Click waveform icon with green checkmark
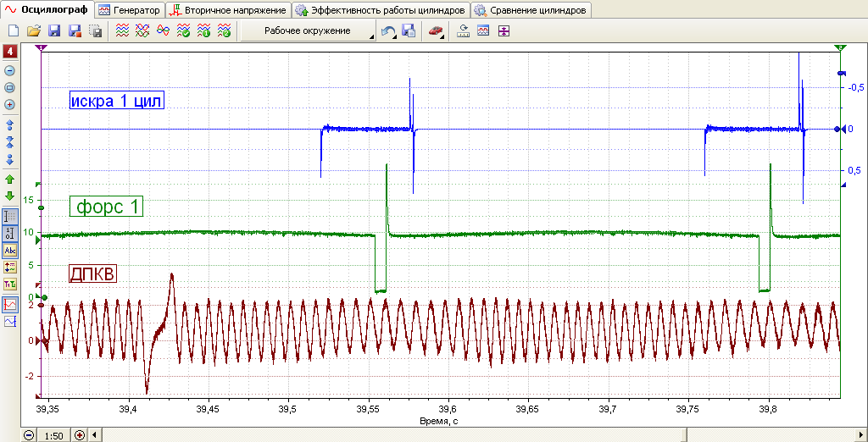868x442 pixels. [183, 31]
